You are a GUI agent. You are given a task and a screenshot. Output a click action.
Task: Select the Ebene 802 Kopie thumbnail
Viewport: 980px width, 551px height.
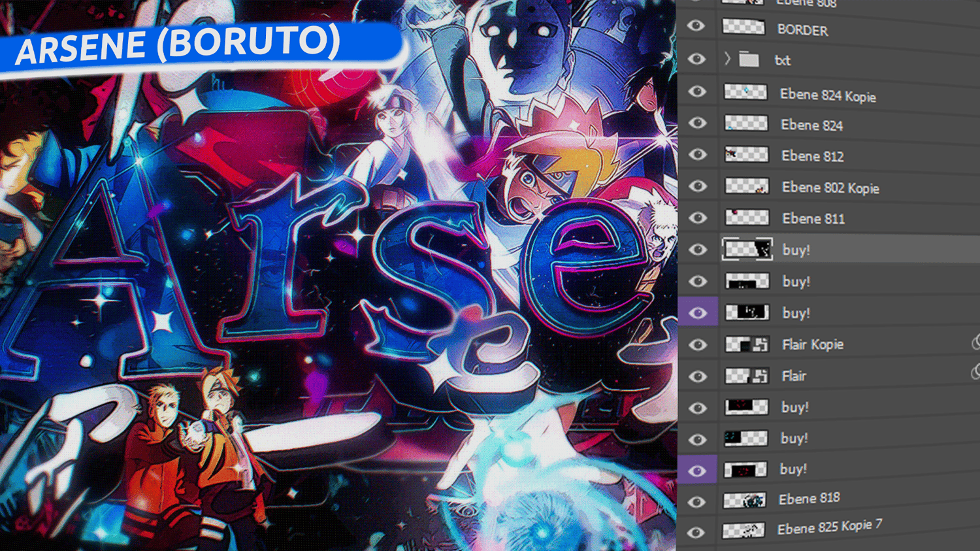click(747, 186)
